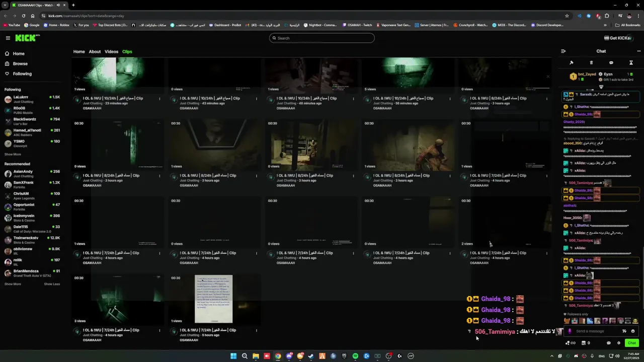Click the ENG language indicator
644x362 pixels.
(x=602, y=356)
